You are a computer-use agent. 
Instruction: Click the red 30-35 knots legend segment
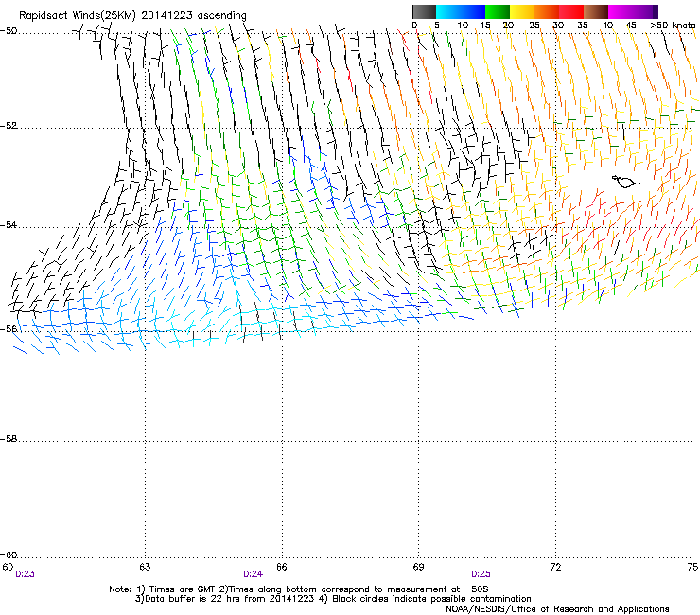point(571,11)
